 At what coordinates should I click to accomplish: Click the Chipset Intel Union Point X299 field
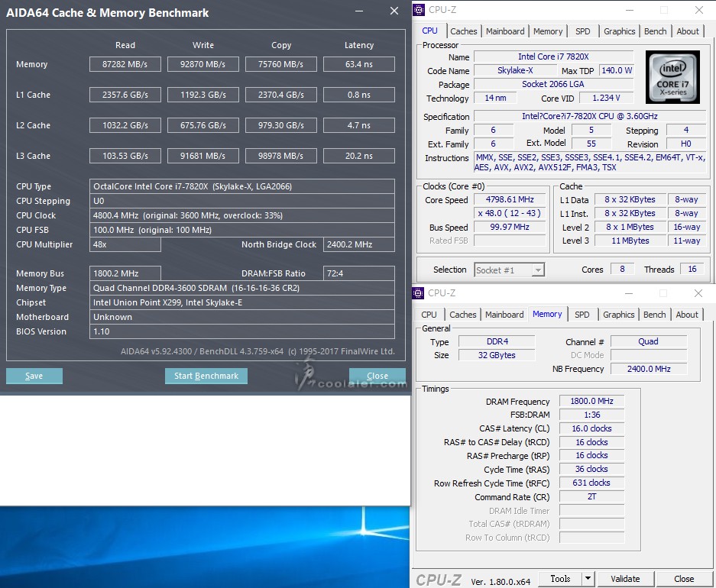pyautogui.click(x=242, y=302)
